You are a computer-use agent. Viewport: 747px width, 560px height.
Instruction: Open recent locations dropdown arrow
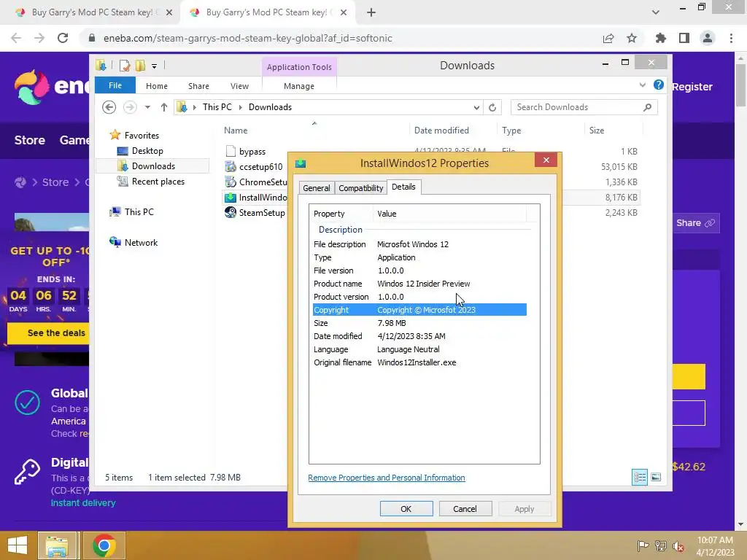pos(147,107)
